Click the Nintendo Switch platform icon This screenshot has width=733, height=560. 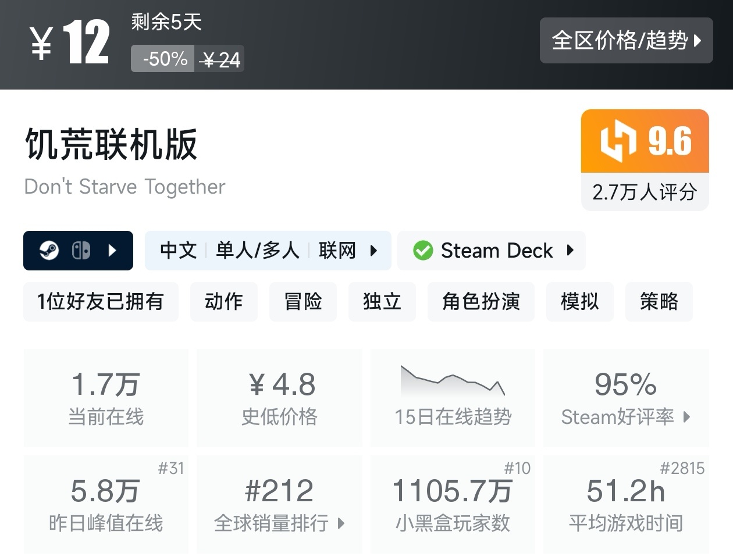(x=81, y=251)
